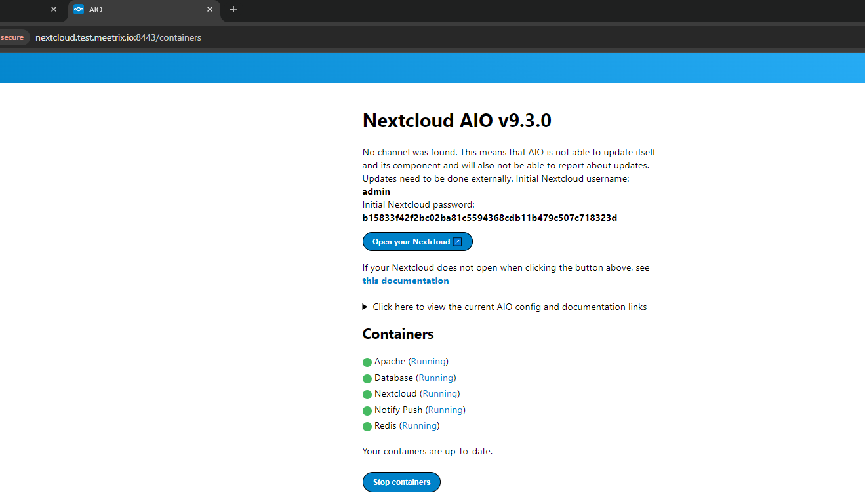
Task: Click the green status dot beside Database
Action: [367, 378]
